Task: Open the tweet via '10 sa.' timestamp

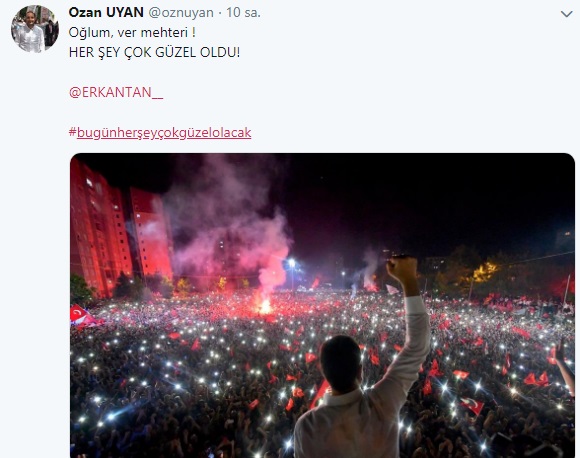Action: click(243, 13)
